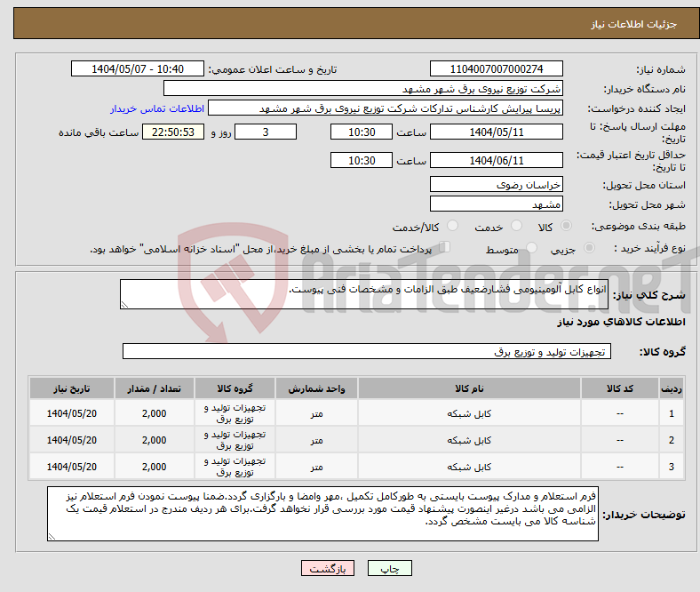Choose the کالا/خدمت radio button
Screen dimensions: 700x592
[452, 228]
